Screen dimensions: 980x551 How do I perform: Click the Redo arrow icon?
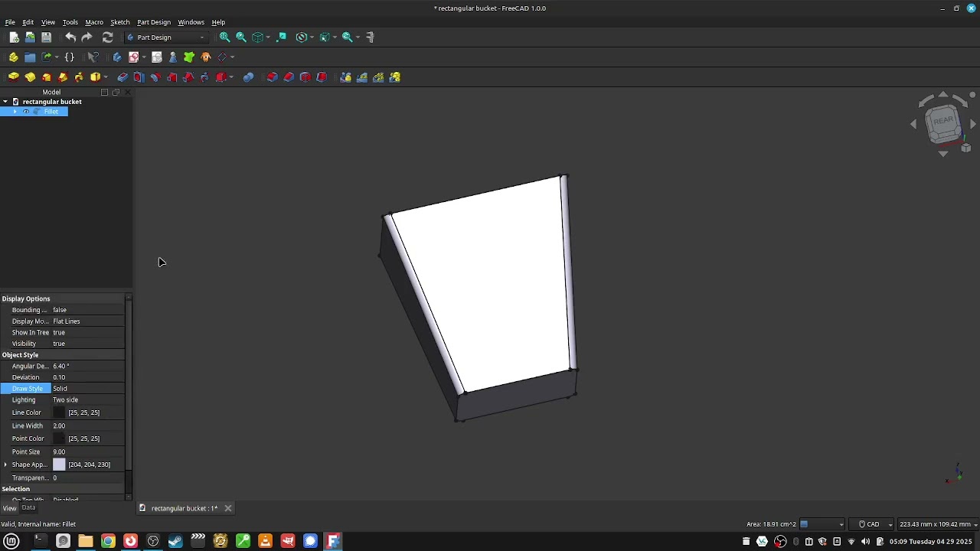[x=87, y=37]
